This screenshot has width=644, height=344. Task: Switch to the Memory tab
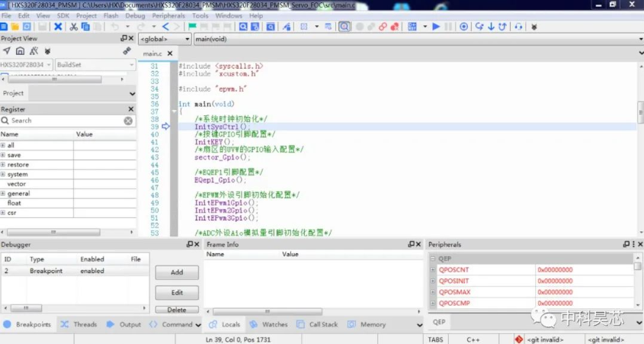[x=367, y=324]
